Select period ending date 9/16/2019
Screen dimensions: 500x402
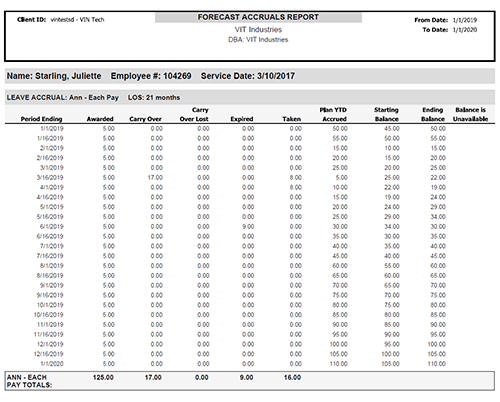(x=50, y=295)
